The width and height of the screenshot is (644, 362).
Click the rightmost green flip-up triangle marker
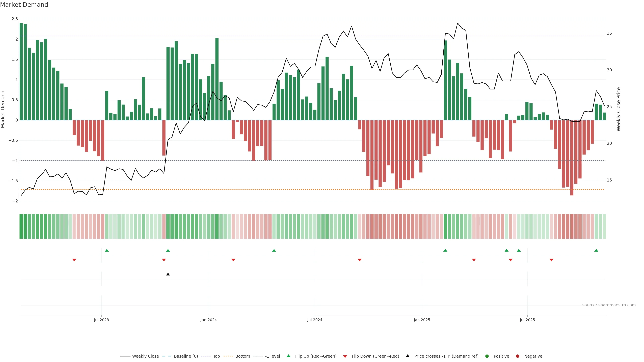pos(596,251)
